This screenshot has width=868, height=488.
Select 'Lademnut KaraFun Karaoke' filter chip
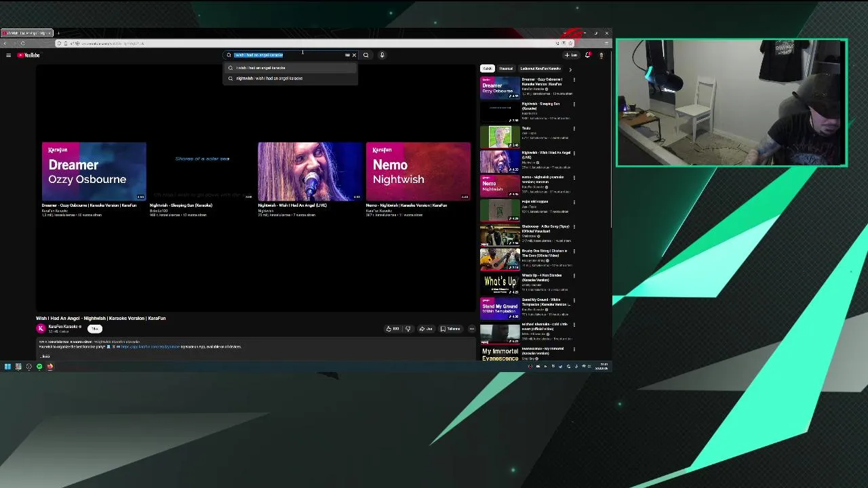pyautogui.click(x=540, y=68)
